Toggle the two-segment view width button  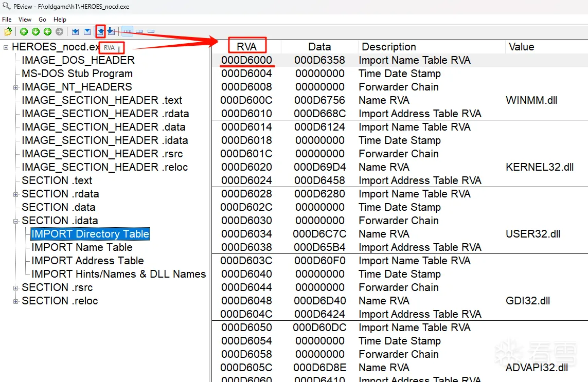coord(139,32)
